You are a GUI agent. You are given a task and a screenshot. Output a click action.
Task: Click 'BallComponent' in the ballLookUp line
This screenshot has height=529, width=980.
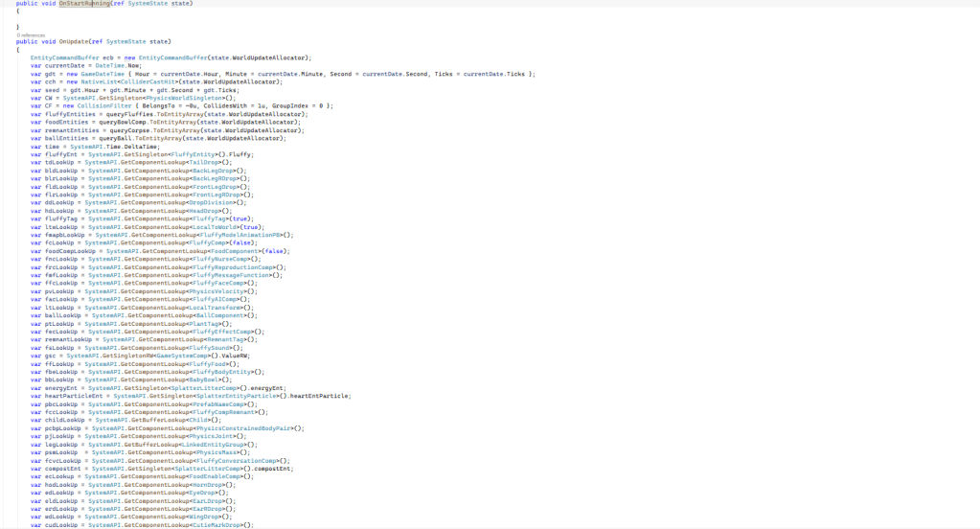[220, 316]
